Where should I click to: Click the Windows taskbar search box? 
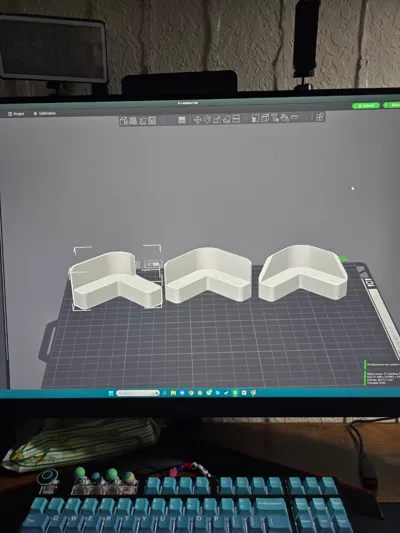click(x=138, y=393)
